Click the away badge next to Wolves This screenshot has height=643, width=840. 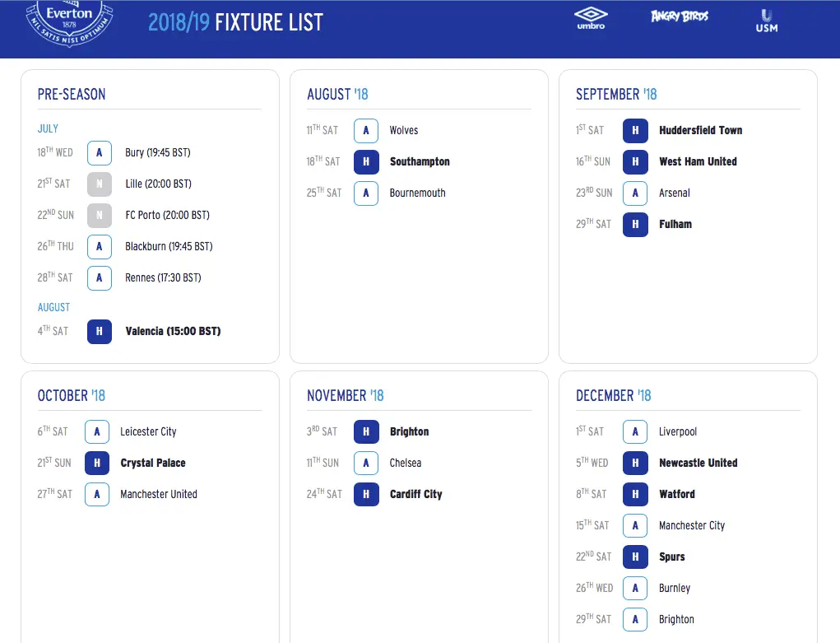[x=366, y=130]
